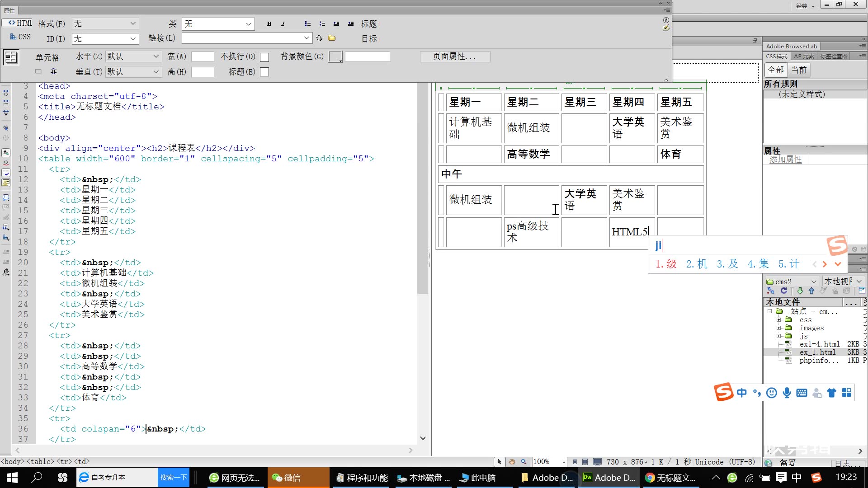The image size is (868, 488).
Task: Show 全部 CSS rules
Action: coord(776,70)
